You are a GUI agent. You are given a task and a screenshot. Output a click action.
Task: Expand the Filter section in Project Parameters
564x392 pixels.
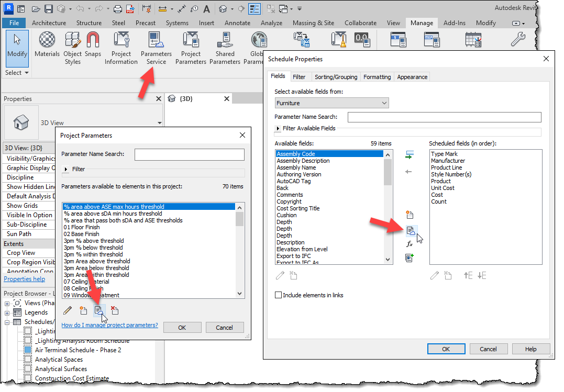(66, 169)
